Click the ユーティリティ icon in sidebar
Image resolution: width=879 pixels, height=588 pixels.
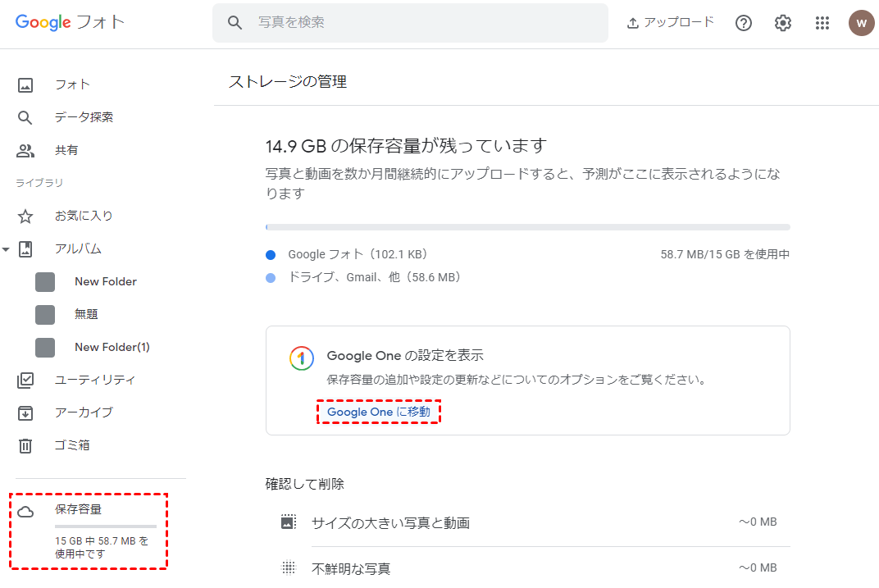click(25, 380)
